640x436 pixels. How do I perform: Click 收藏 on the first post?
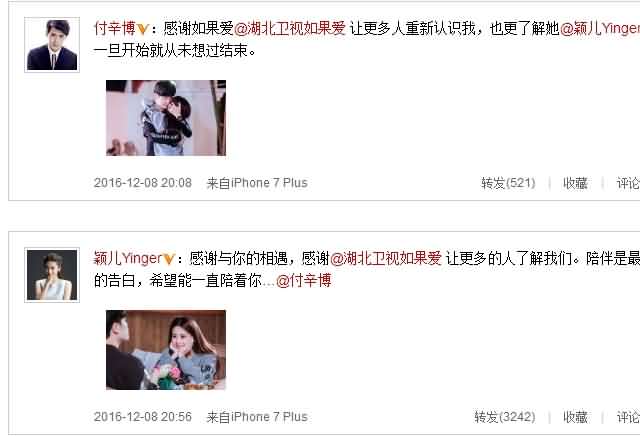[575, 183]
